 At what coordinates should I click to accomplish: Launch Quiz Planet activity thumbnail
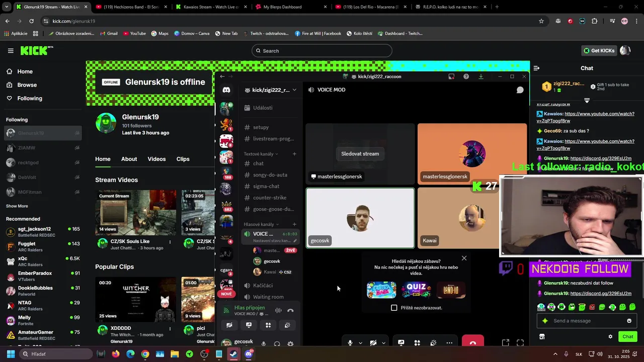[416, 290]
